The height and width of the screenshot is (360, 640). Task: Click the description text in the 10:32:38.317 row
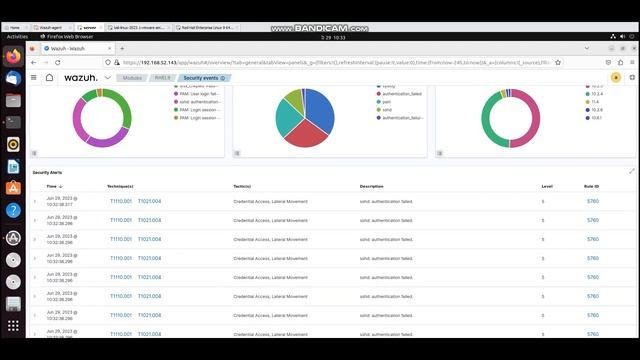click(x=386, y=202)
